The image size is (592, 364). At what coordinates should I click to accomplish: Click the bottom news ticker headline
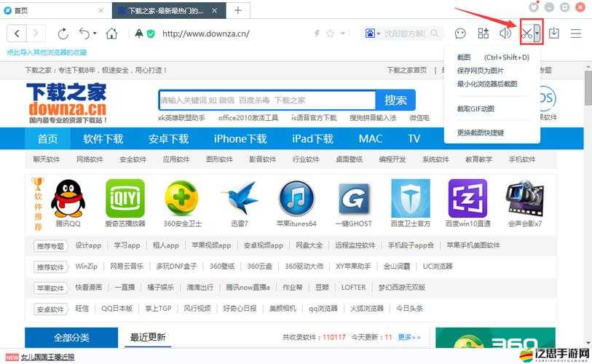(47, 357)
